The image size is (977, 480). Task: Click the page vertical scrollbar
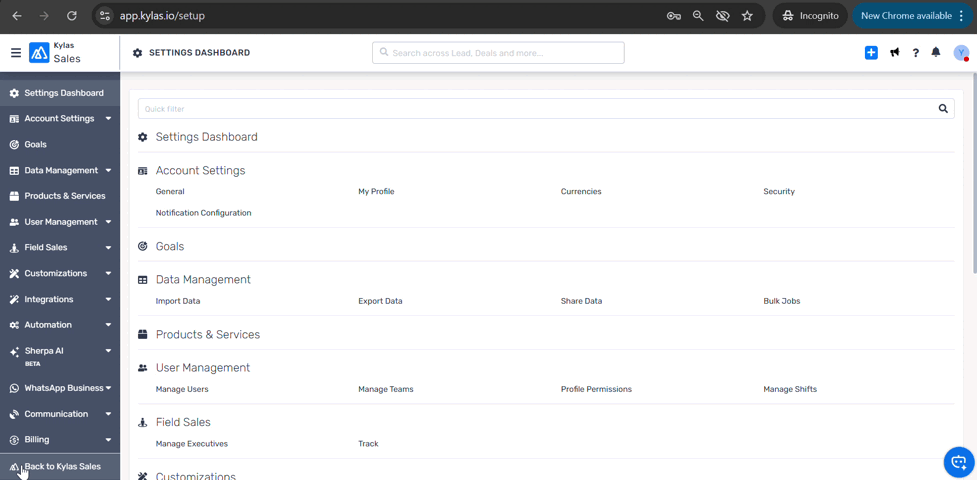pyautogui.click(x=973, y=175)
